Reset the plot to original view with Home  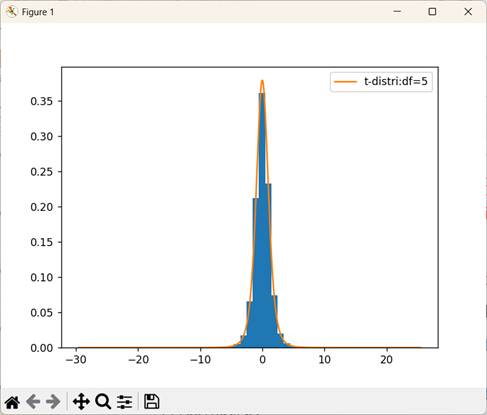12,402
